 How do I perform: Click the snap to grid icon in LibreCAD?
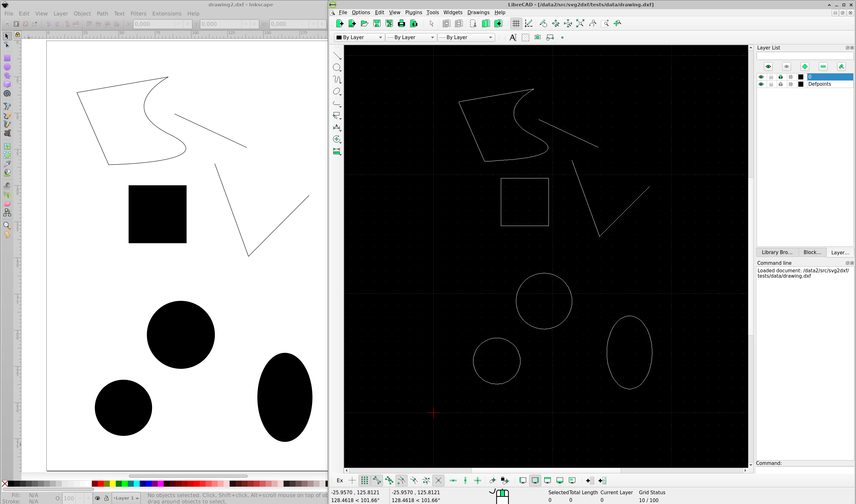[364, 480]
